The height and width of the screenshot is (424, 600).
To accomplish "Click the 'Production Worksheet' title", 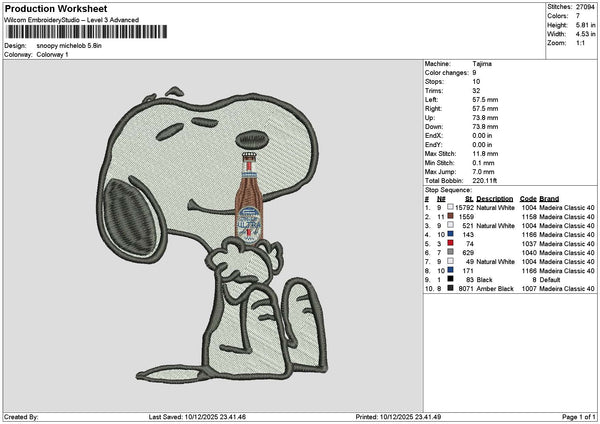I will point(56,8).
